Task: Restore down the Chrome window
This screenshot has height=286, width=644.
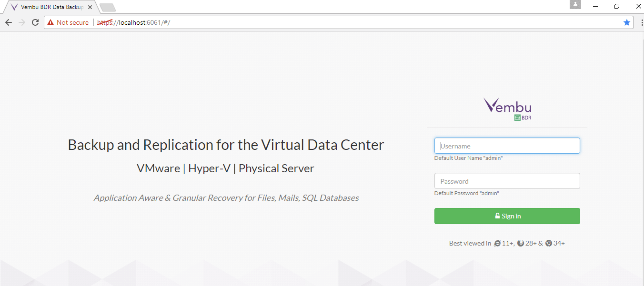Action: (x=617, y=6)
